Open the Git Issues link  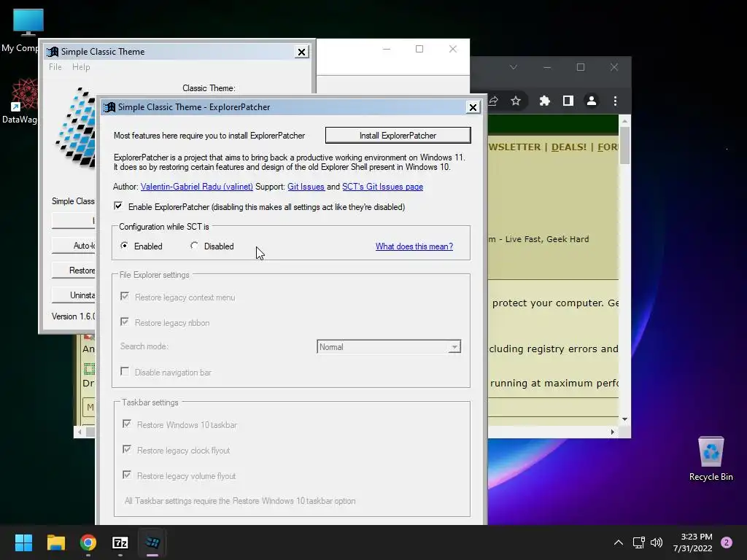pos(306,187)
